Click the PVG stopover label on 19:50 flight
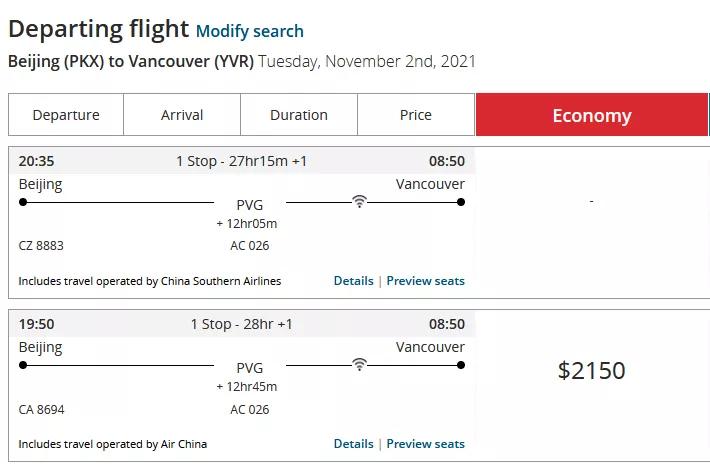Screen dimensions: 710x464 click(250, 368)
